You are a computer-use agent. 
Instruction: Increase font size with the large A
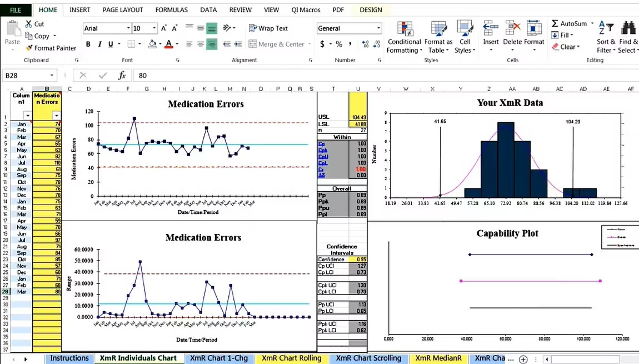[163, 28]
